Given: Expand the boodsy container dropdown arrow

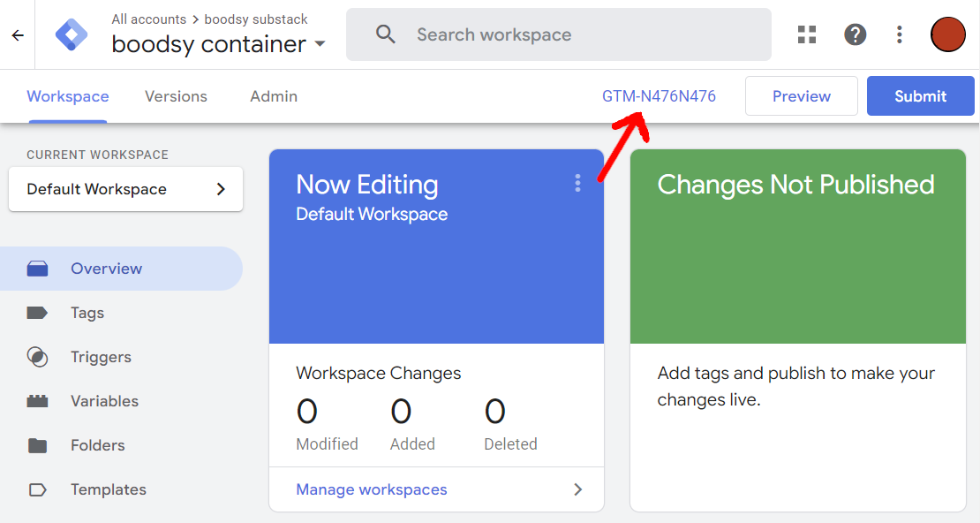Looking at the screenshot, I should point(320,43).
